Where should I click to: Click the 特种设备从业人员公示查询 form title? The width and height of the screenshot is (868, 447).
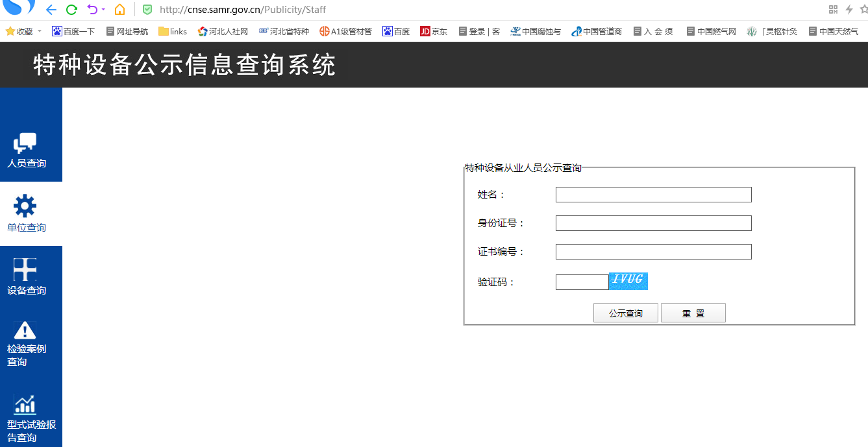coord(523,168)
